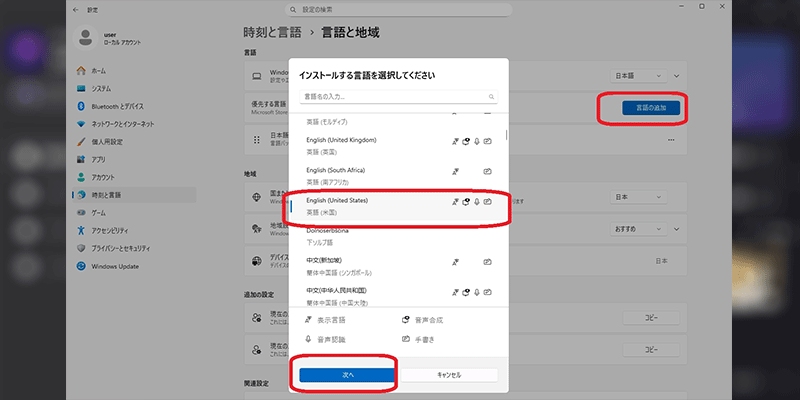Open the three-dot menu for 日本語

tap(671, 140)
